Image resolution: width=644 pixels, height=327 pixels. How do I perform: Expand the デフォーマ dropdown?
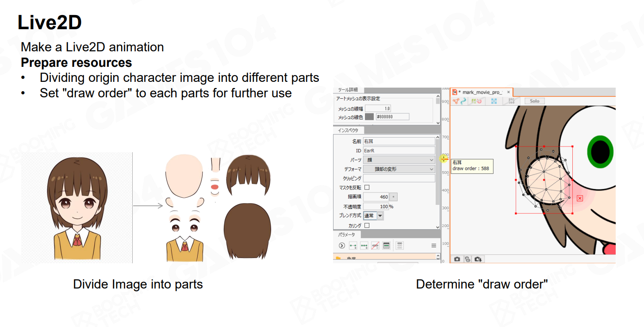click(399, 169)
